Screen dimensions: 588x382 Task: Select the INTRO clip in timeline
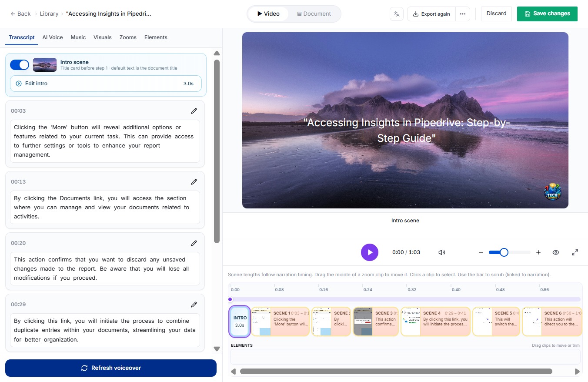point(240,322)
